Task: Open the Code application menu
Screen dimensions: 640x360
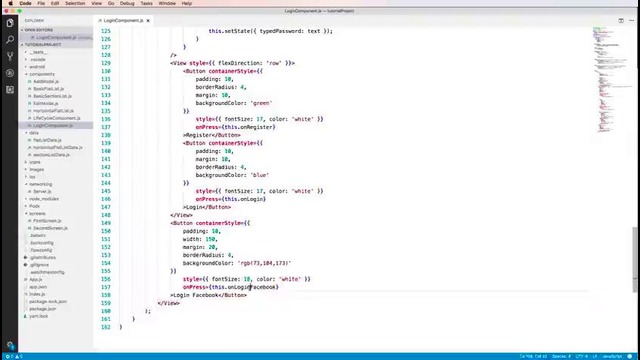Action: pos(25,3)
